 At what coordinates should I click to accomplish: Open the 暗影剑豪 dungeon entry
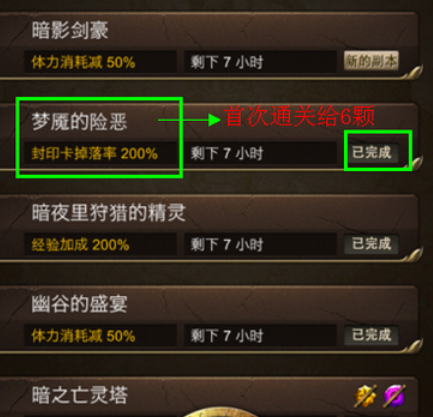click(x=70, y=30)
